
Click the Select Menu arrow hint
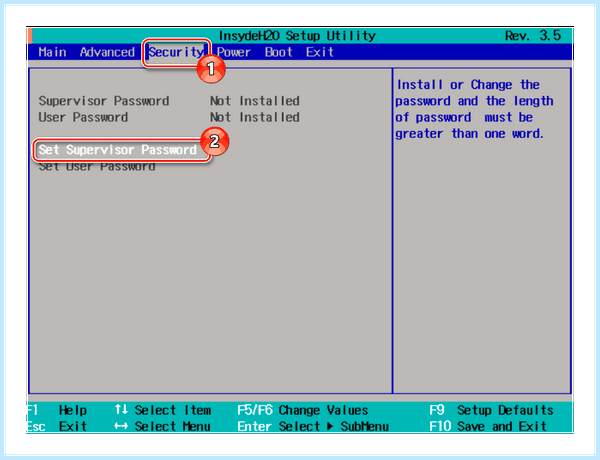[x=162, y=426]
